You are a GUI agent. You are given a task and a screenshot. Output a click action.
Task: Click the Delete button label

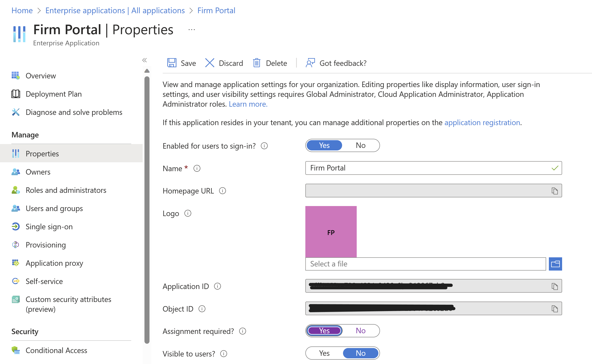276,63
